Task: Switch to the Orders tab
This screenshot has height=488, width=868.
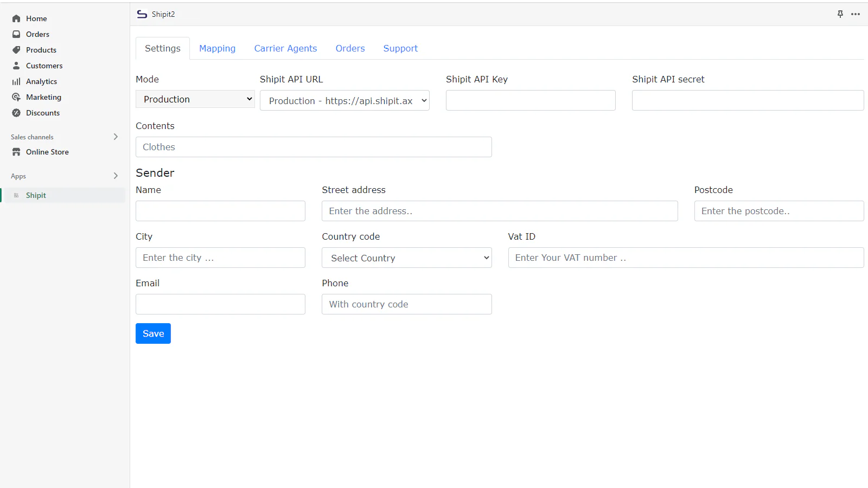Action: (350, 48)
